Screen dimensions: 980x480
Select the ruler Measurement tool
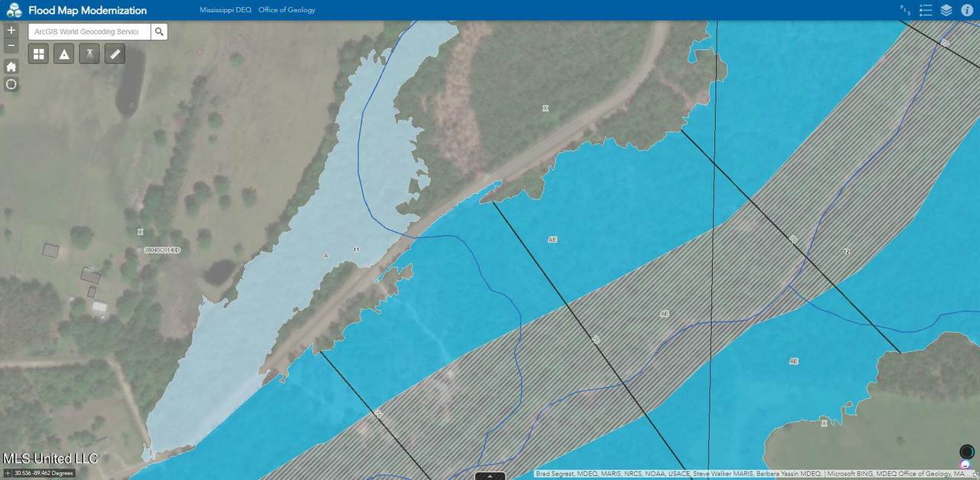(115, 54)
